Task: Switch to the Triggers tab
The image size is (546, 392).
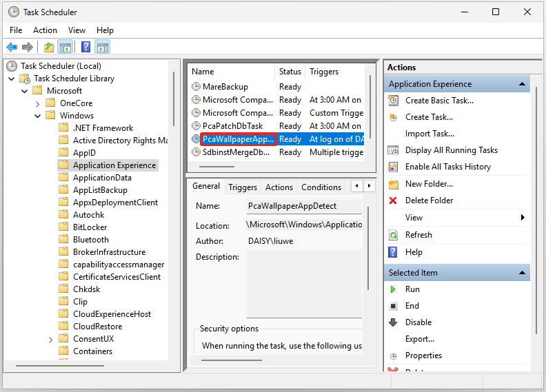Action: (x=243, y=187)
